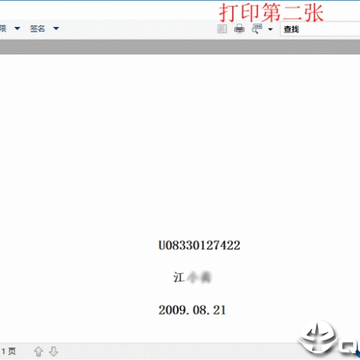Click the 1页 page indicator in status bar
The image size is (360, 360).
[9, 351]
